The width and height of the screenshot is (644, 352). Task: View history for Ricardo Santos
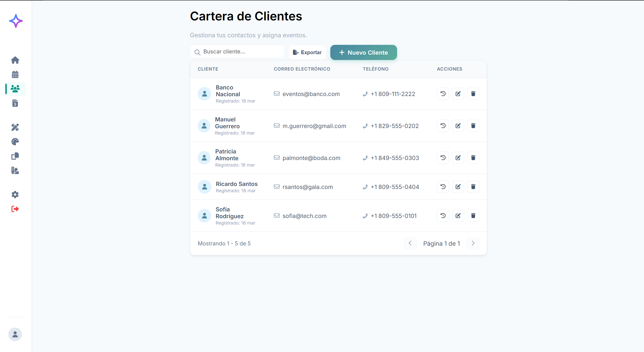(443, 186)
